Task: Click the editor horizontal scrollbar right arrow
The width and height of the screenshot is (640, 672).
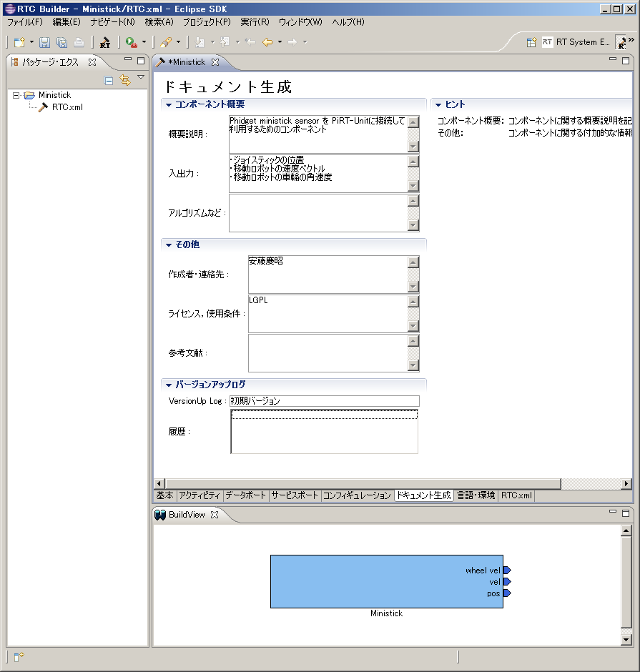Action: pos(626,483)
